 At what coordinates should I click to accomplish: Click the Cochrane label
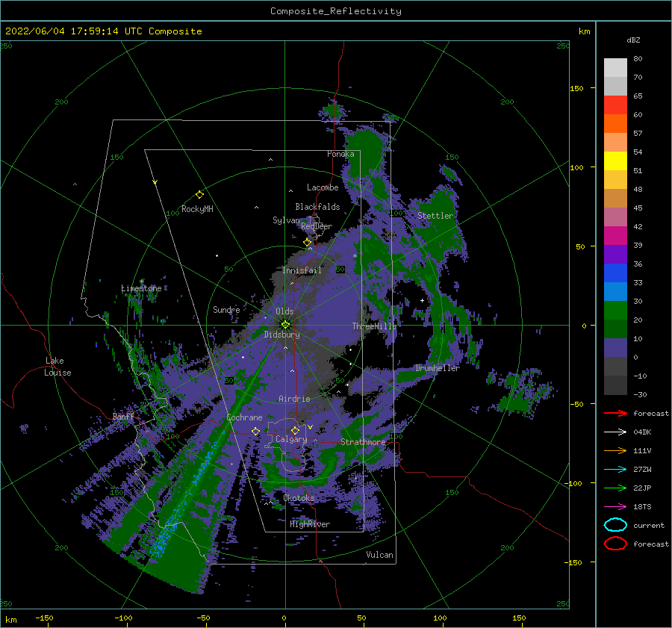[244, 417]
